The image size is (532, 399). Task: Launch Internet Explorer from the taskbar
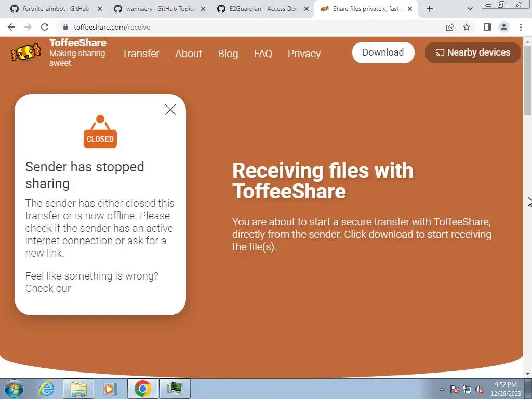point(46,389)
